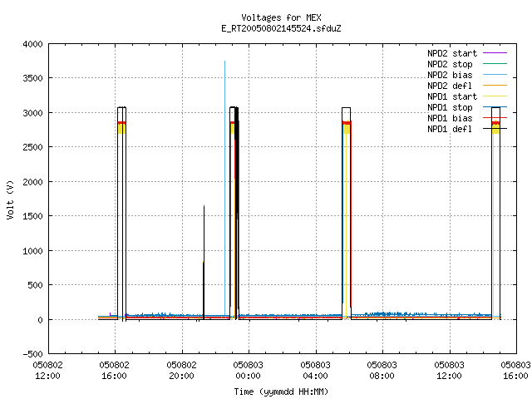Click the 'NPD2 defl' legend label
Image resolution: width=532 pixels, height=399 pixels.
click(450, 86)
